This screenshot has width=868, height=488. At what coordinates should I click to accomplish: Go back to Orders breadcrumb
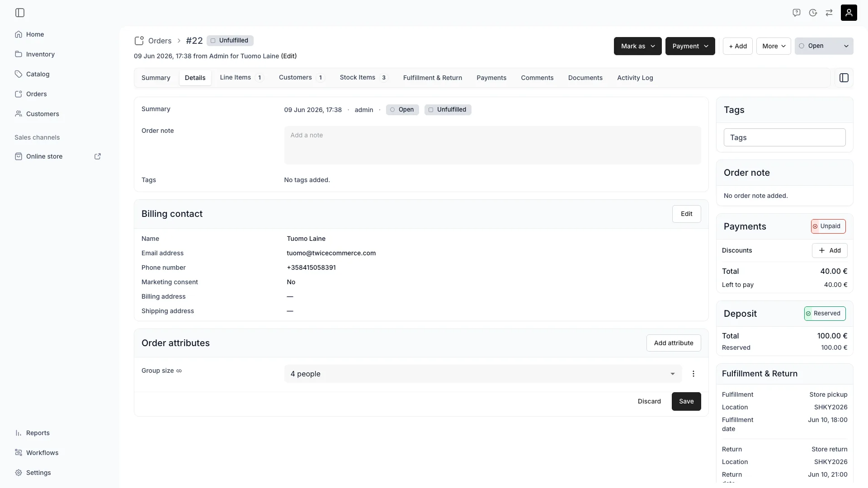point(160,41)
